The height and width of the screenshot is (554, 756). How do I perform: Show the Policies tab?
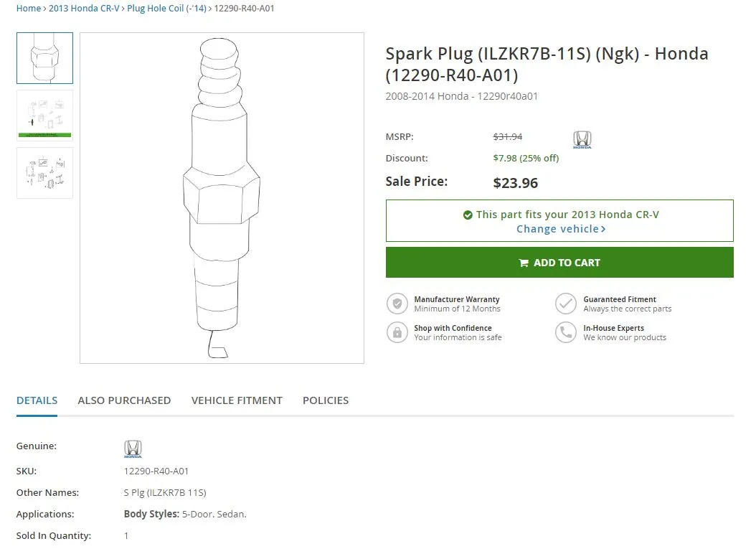point(326,400)
